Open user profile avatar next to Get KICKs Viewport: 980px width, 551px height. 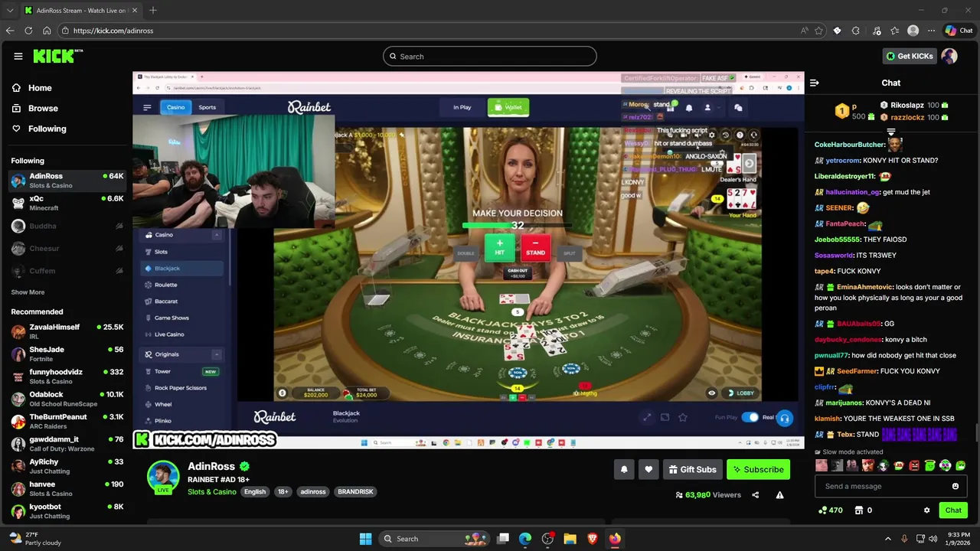949,56
